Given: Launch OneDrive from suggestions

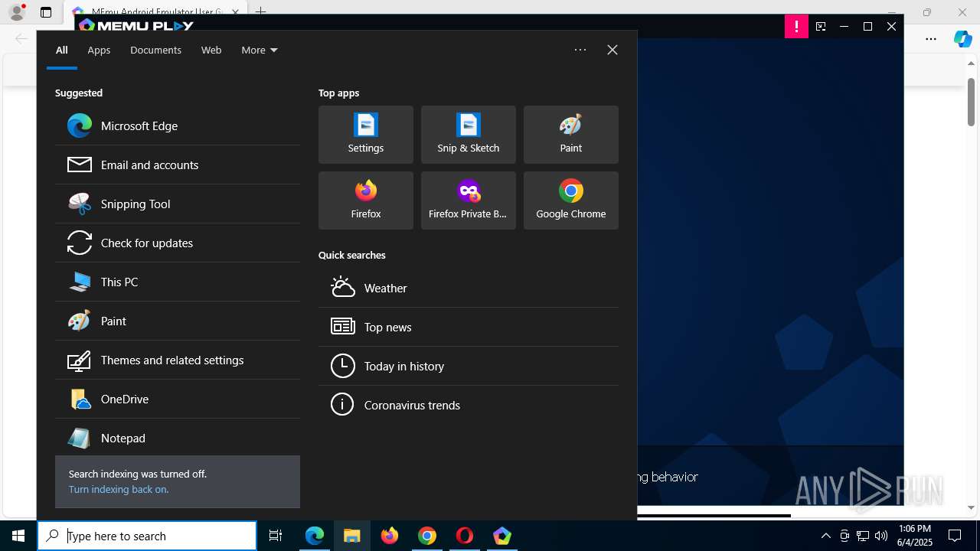Looking at the screenshot, I should [x=178, y=399].
